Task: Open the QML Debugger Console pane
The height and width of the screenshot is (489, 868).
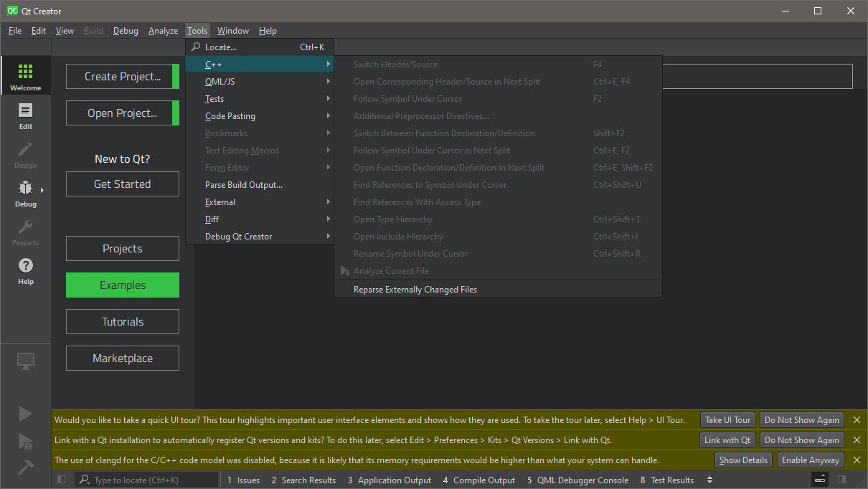Action: [x=578, y=480]
